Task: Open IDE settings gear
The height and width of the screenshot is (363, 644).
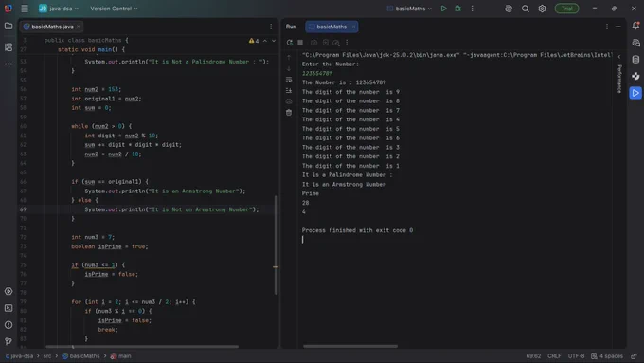Action: [542, 9]
